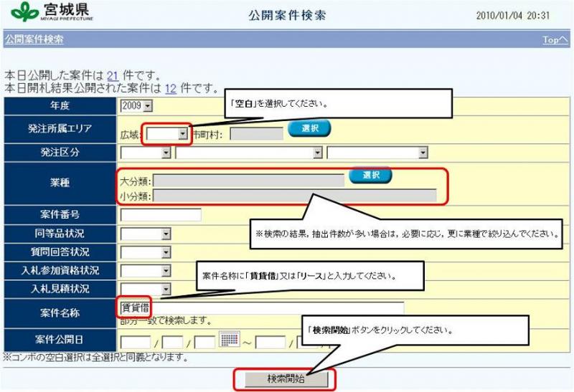Expand the 入札見積状況 dropdown
The image size is (574, 392).
tap(146, 290)
